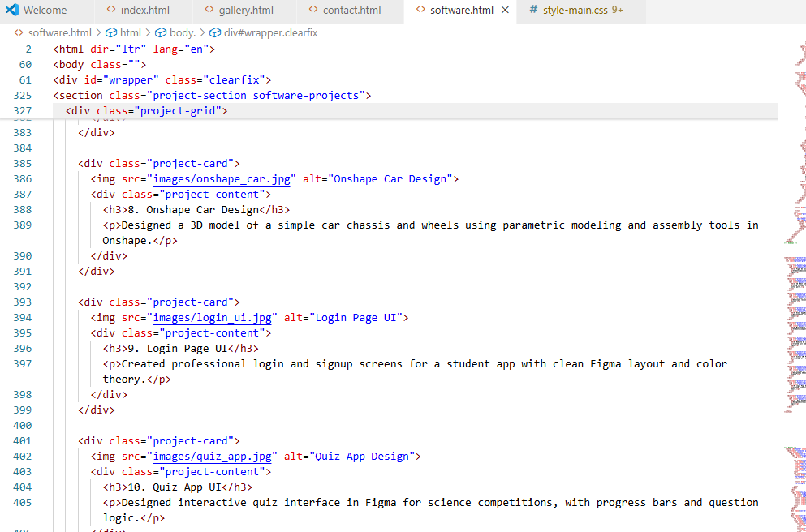This screenshot has height=532, width=806.
Task: Open the html breadcrumb dropdown
Action: 131,32
